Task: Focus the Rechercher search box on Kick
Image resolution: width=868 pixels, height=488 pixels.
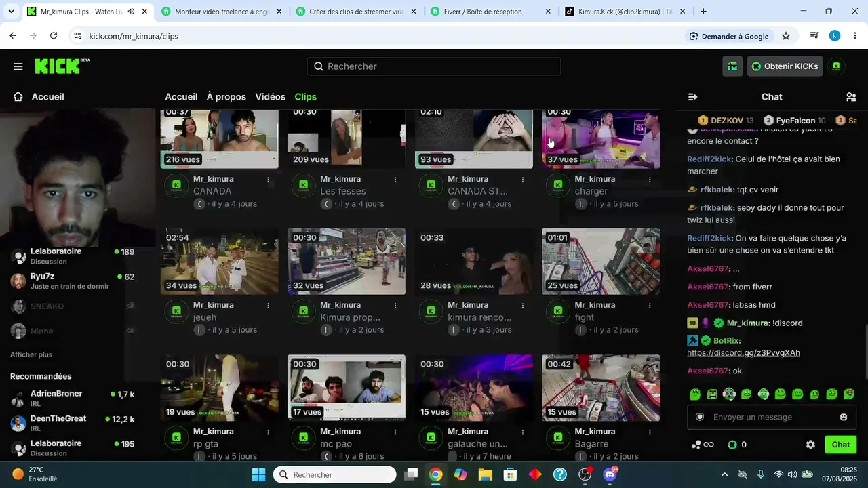Action: (x=434, y=66)
